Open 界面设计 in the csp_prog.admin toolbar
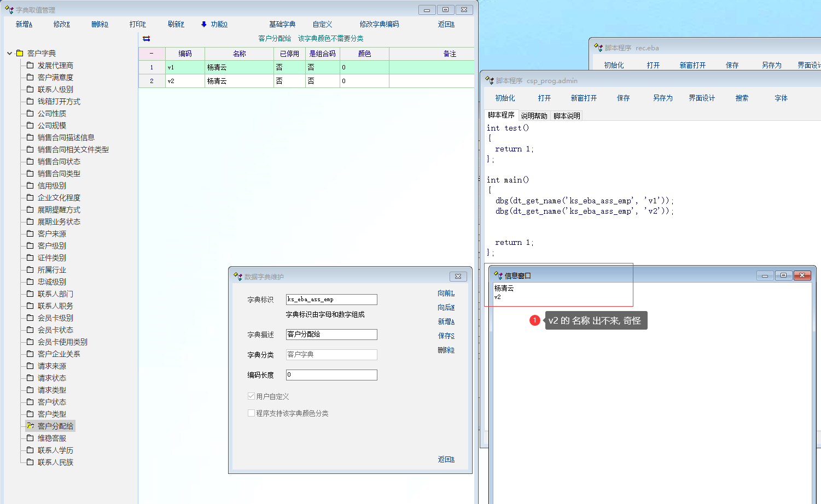This screenshot has height=504, width=821. point(702,98)
